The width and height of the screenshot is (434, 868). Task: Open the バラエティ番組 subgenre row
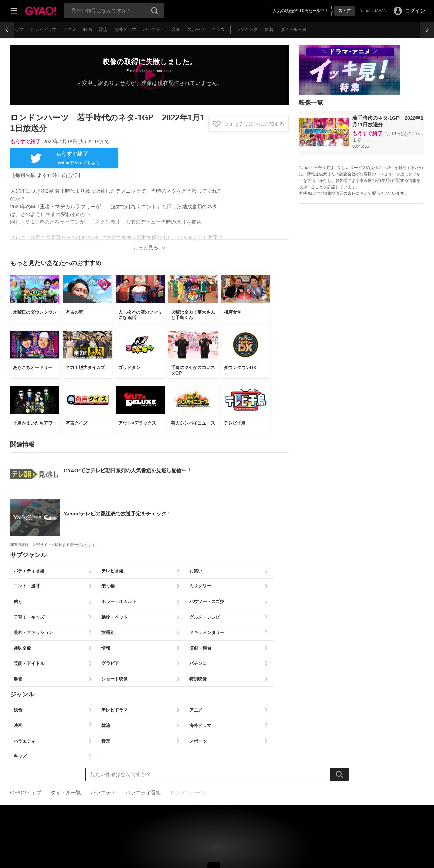pos(54,571)
